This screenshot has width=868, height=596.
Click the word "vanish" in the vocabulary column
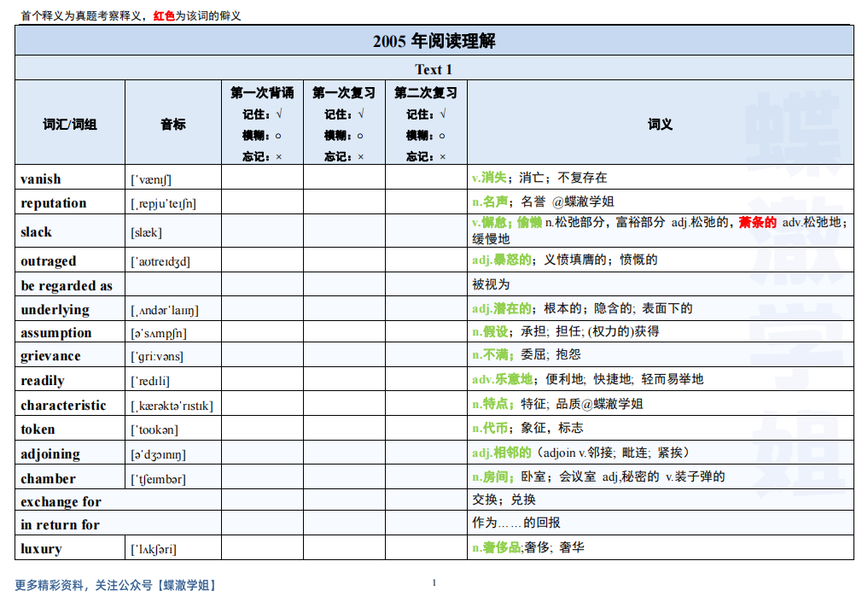coord(41,178)
